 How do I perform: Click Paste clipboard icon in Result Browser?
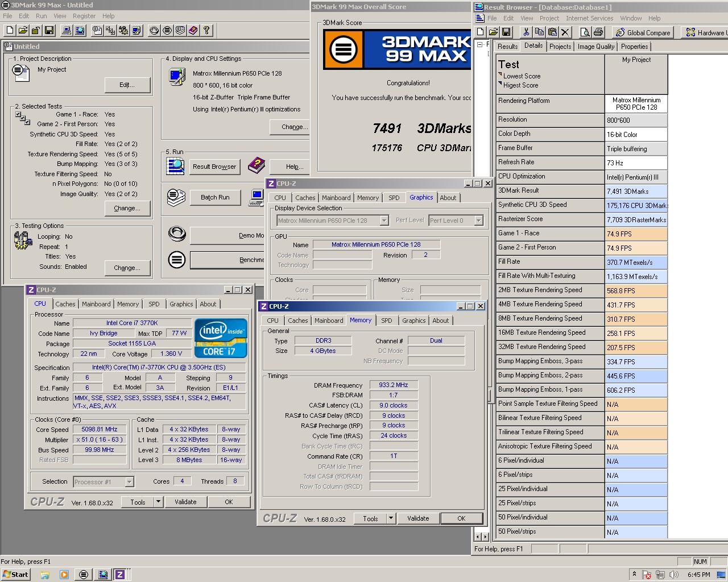click(x=552, y=32)
